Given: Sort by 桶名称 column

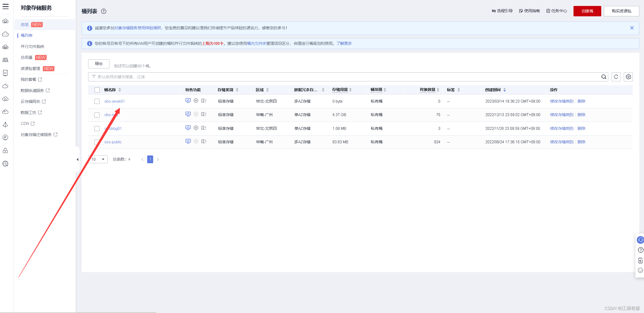Looking at the screenshot, I should pos(120,90).
